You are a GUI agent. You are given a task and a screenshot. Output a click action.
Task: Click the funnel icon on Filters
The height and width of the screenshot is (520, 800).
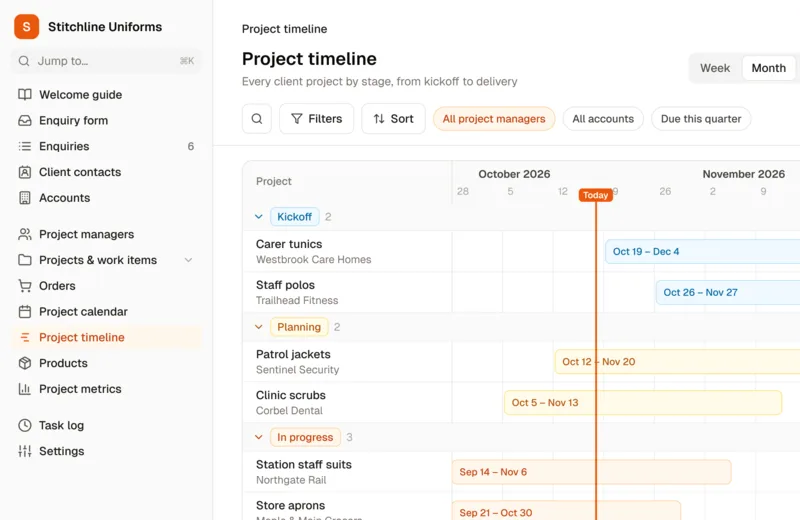[x=296, y=119]
